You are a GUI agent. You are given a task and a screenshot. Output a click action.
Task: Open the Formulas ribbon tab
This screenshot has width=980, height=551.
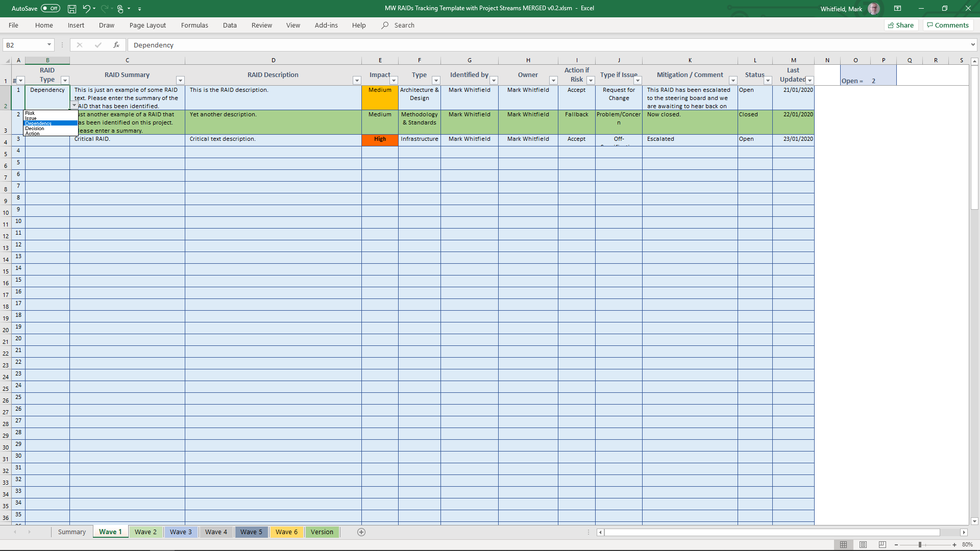coord(194,25)
